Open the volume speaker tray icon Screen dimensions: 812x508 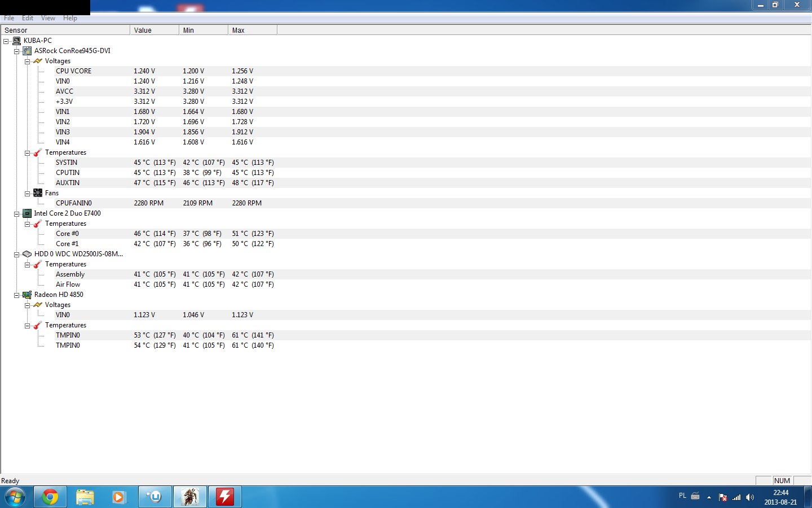[x=750, y=497]
